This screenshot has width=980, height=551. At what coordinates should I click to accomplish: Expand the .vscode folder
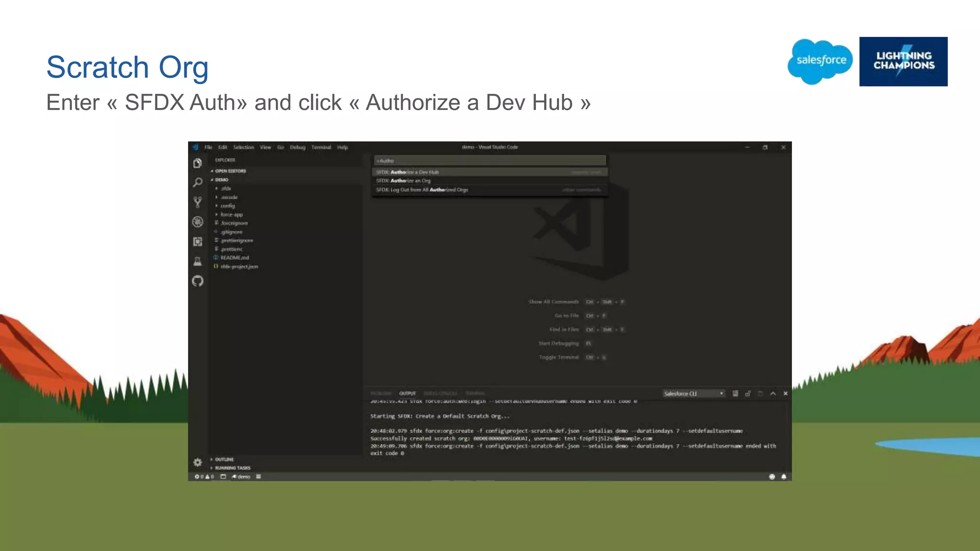tap(286, 197)
